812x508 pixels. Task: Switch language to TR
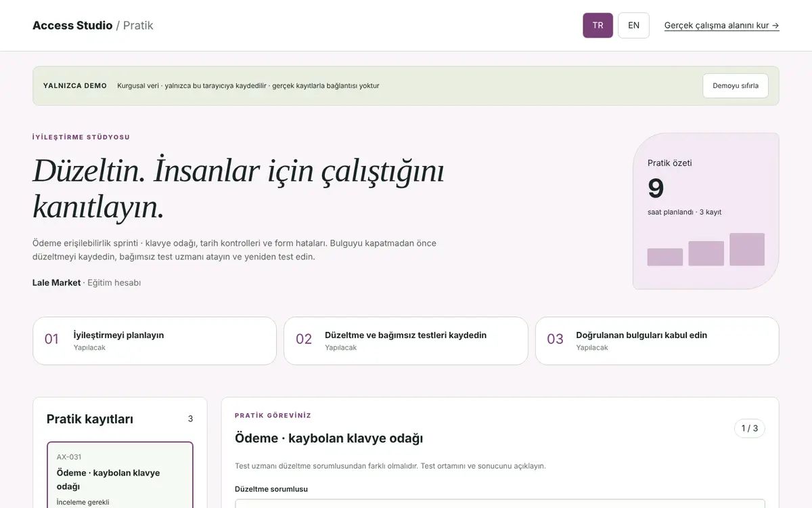597,25
